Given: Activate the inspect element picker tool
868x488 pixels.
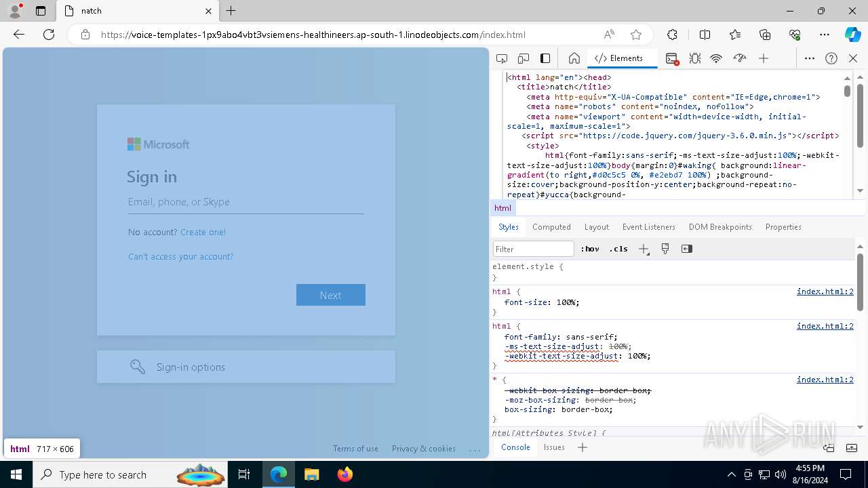Looking at the screenshot, I should point(502,58).
